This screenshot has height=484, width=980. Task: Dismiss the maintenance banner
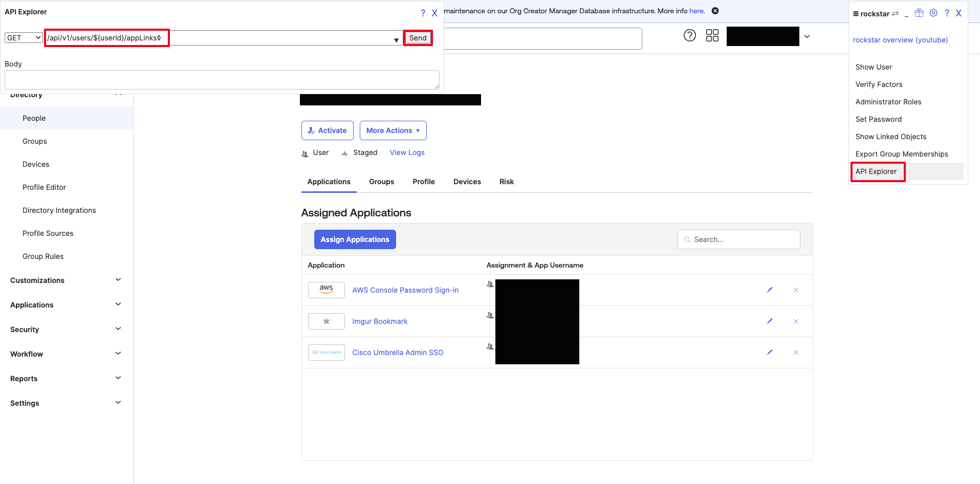coord(715,11)
